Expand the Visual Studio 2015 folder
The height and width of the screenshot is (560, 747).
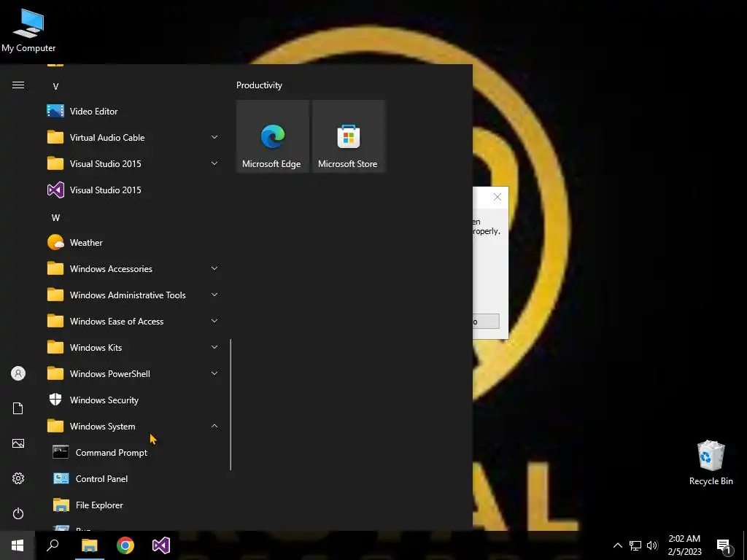133,164
